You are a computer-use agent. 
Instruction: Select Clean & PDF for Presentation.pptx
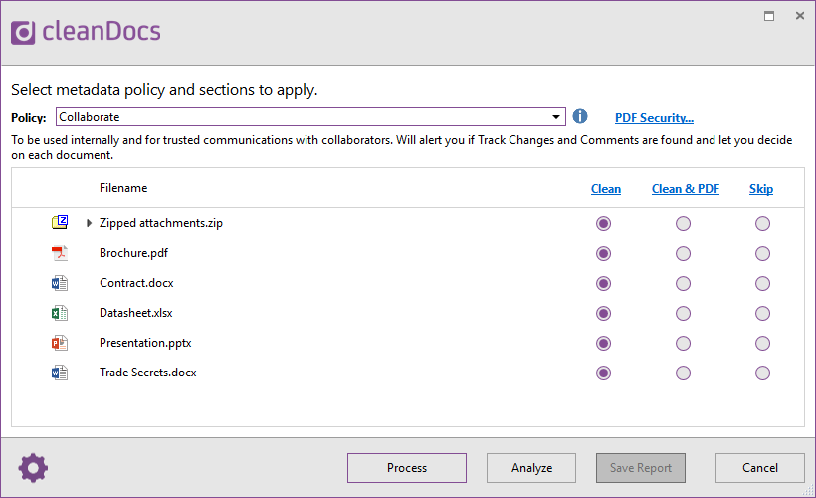tap(683, 343)
